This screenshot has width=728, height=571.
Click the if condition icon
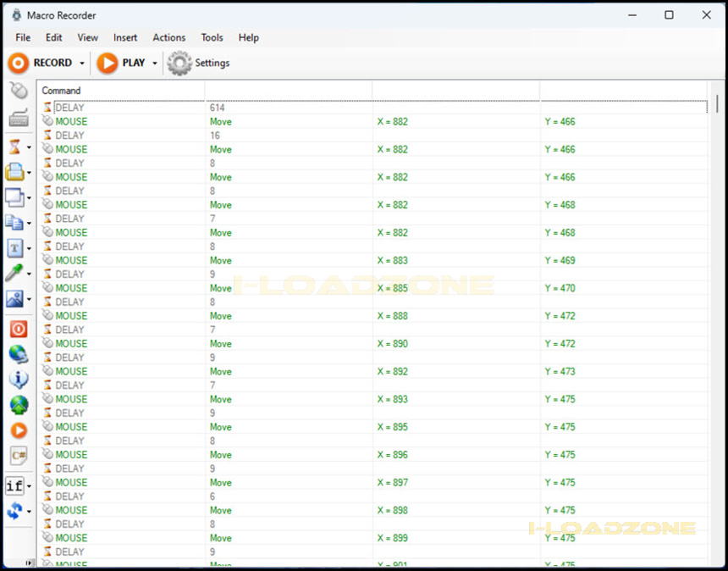[x=14, y=486]
